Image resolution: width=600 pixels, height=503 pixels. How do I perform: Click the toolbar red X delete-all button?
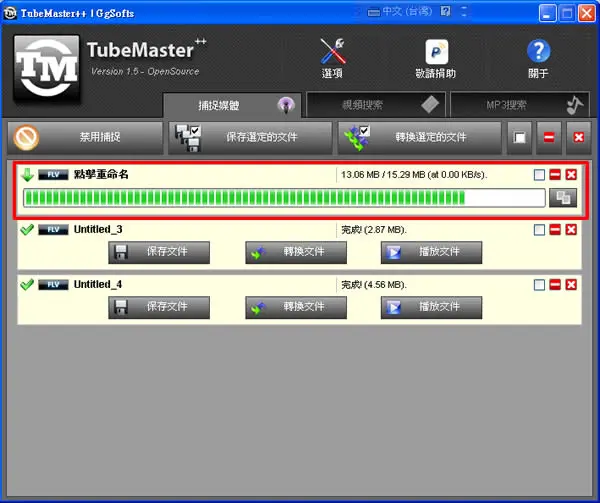pyautogui.click(x=578, y=138)
